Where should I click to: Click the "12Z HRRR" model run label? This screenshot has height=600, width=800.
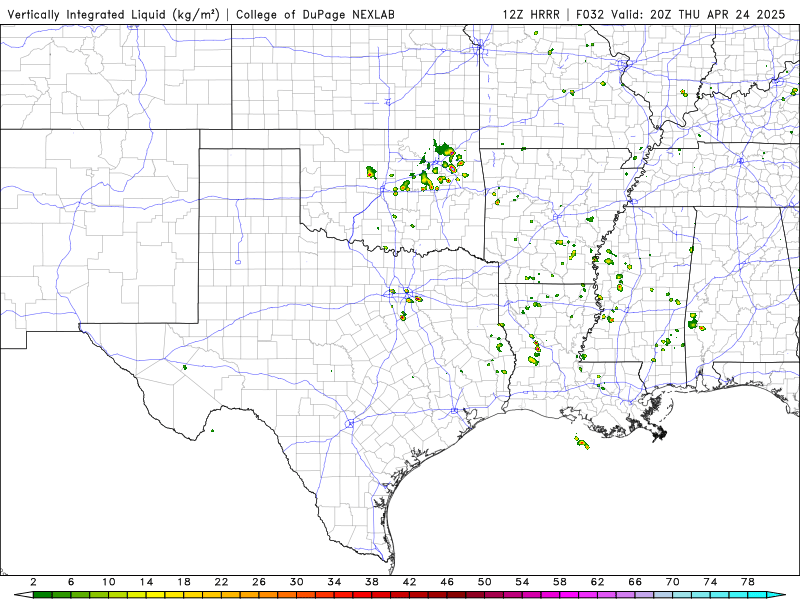[x=531, y=14]
